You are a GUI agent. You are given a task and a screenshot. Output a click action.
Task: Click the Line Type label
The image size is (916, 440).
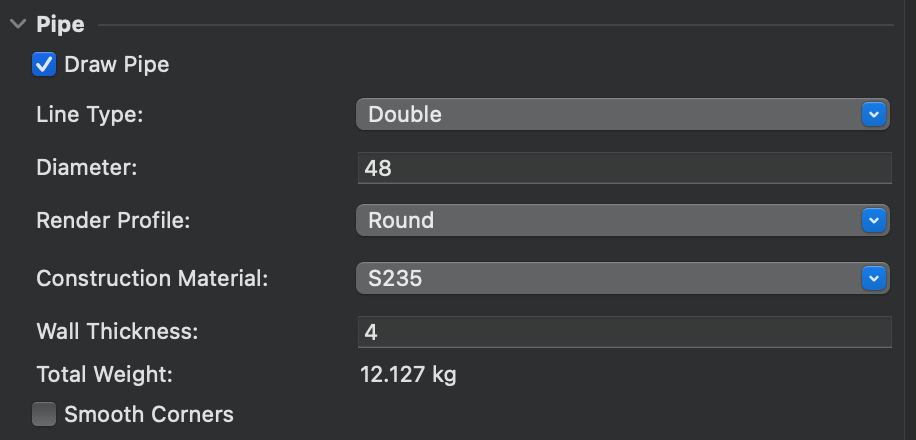point(90,115)
